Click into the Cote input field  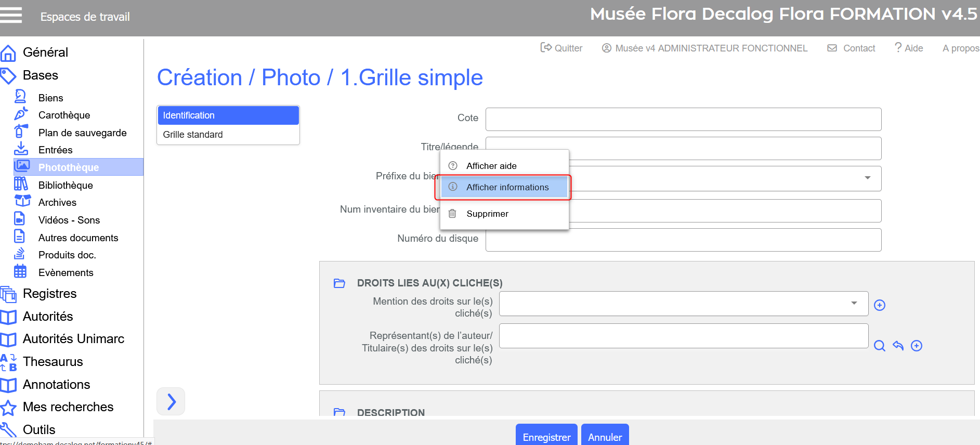(x=683, y=120)
